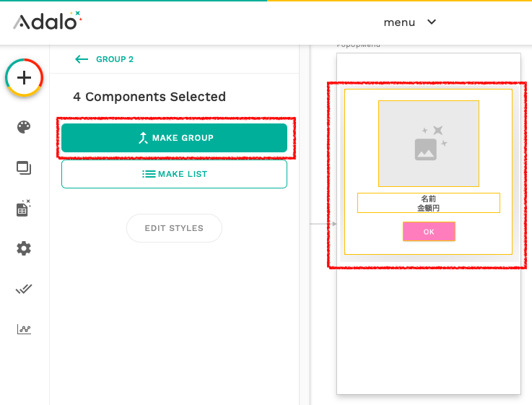Select the PopupMenu screen title label
Image resolution: width=532 pixels, height=405 pixels.
[x=358, y=45]
